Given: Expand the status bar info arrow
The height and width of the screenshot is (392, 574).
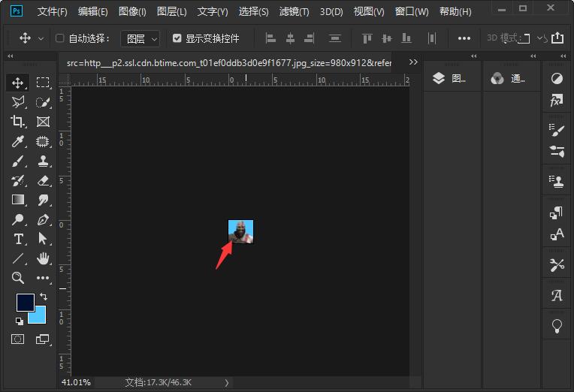Looking at the screenshot, I should click(x=227, y=383).
